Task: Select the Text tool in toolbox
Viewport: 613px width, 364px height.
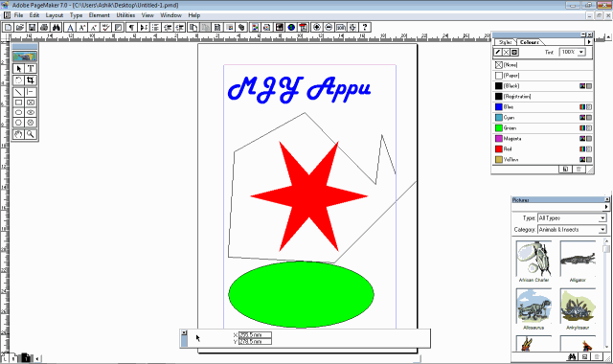Action: [31, 68]
